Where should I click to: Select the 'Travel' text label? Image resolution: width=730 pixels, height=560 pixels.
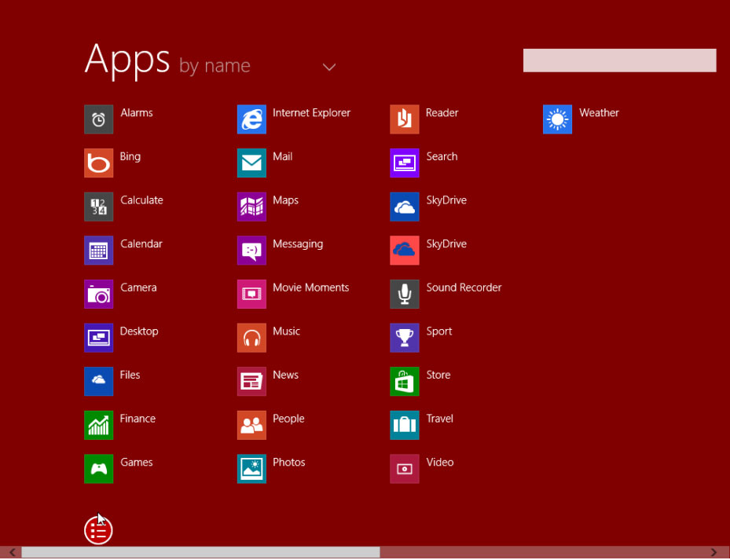tap(439, 419)
